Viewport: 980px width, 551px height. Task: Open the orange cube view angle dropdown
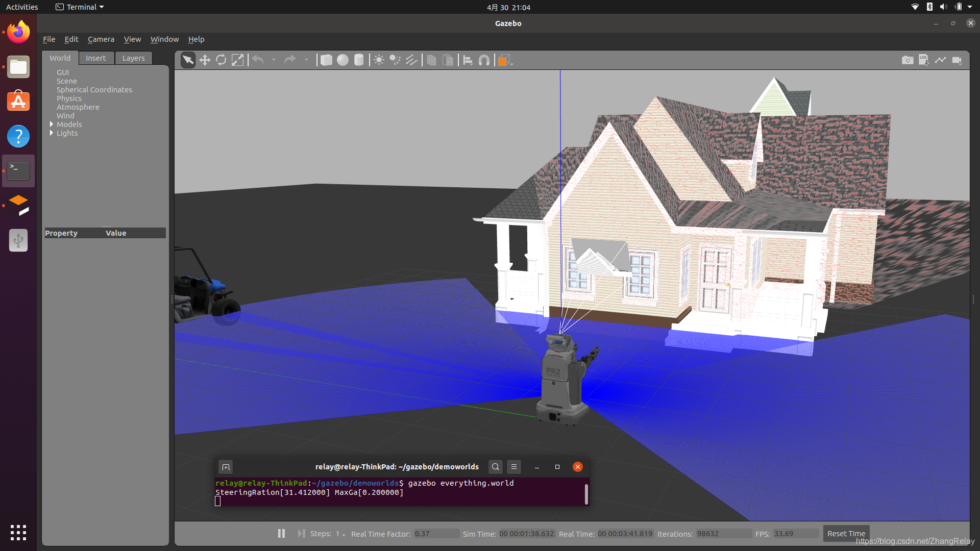[x=505, y=60]
